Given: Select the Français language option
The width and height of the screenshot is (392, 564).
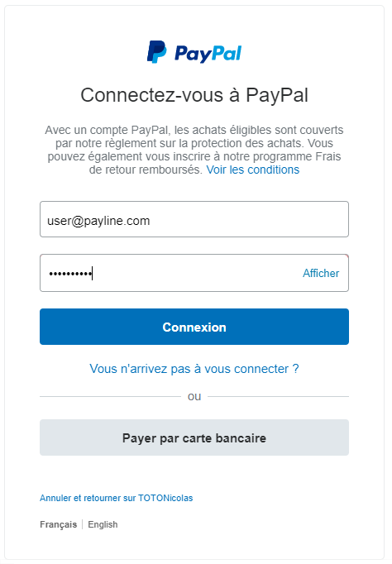Looking at the screenshot, I should coord(58,524).
